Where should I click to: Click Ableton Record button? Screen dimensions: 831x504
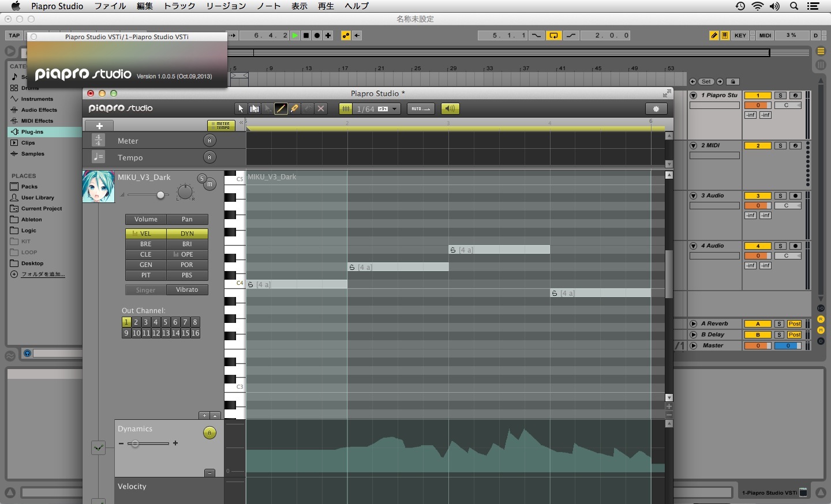coord(317,35)
